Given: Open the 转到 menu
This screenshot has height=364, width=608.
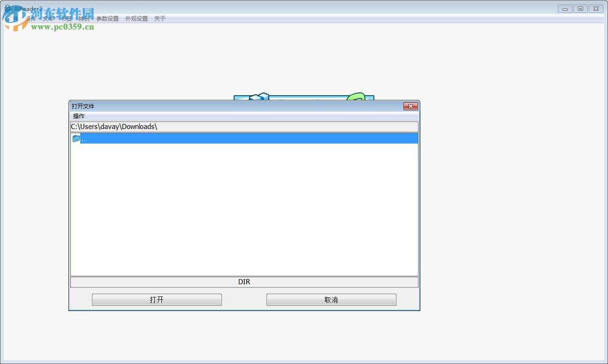Looking at the screenshot, I should pyautogui.click(x=85, y=19).
